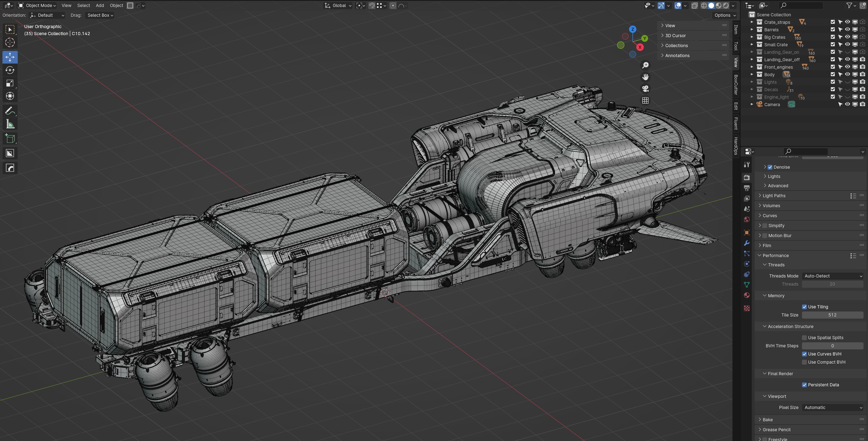Click the Tile Size value field

(832, 315)
